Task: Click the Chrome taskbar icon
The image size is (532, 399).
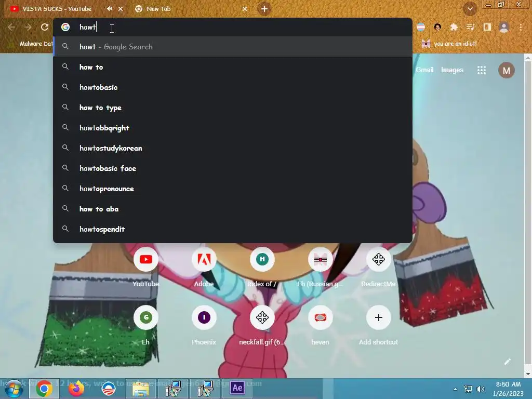Action: coord(44,389)
